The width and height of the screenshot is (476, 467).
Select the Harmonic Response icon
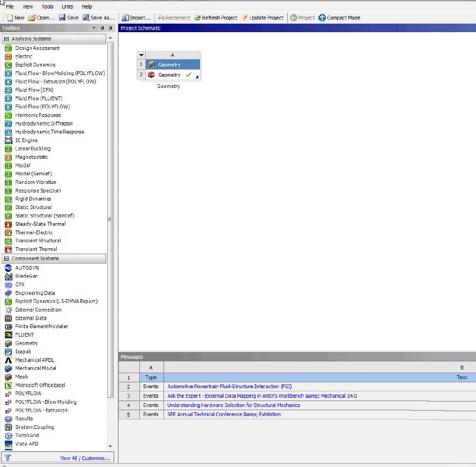[8, 115]
